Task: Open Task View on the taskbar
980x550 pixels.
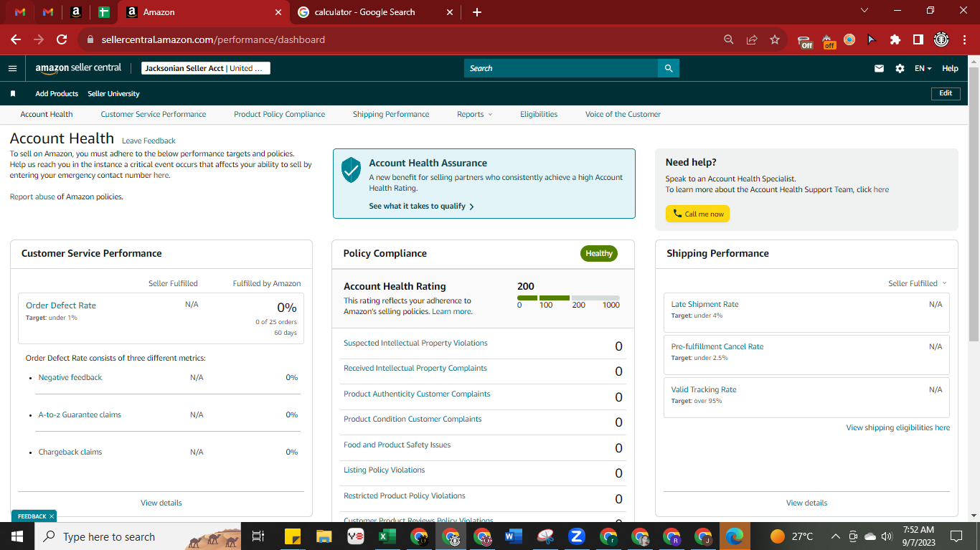Action: pos(258,536)
